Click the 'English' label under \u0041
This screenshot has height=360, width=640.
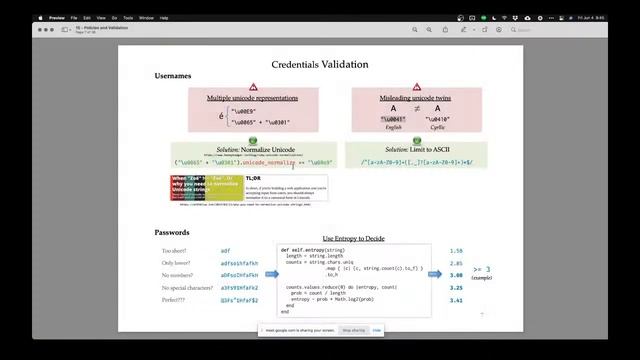coord(393,127)
